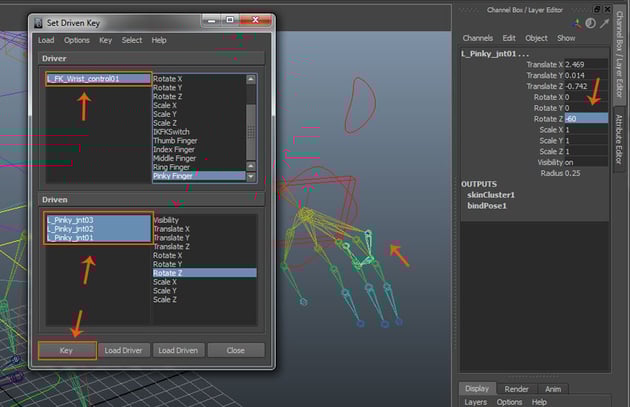Open the Load menu in Set Driven Key
Viewport: 630px width, 407px height.
click(46, 40)
